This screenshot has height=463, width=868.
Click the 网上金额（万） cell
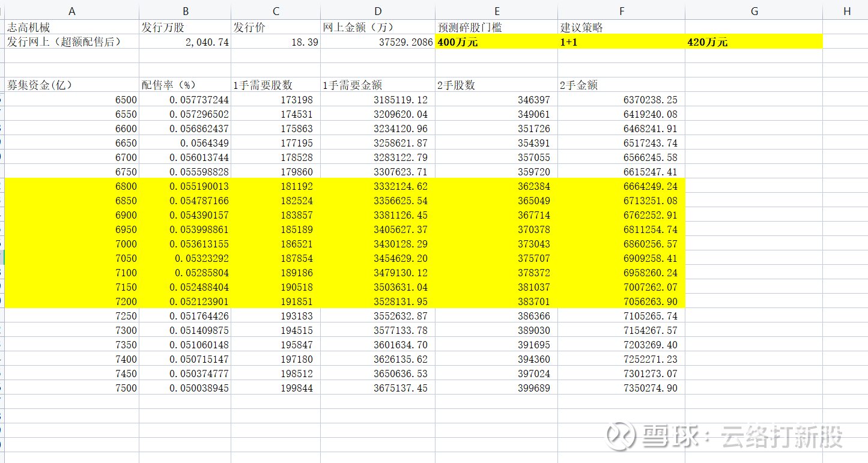tap(378, 27)
